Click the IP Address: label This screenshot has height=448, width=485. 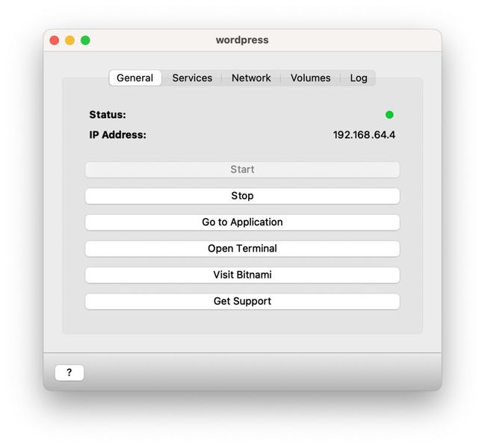(x=118, y=135)
